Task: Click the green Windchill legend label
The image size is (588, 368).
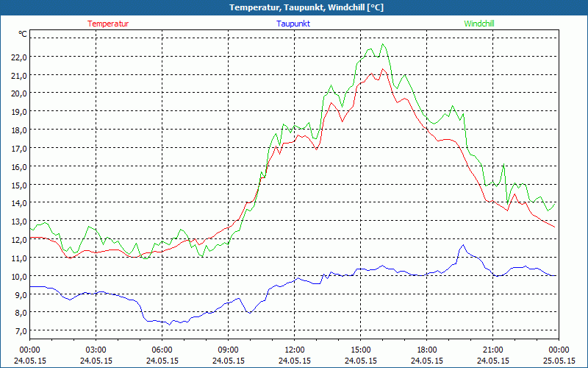Action: [479, 24]
